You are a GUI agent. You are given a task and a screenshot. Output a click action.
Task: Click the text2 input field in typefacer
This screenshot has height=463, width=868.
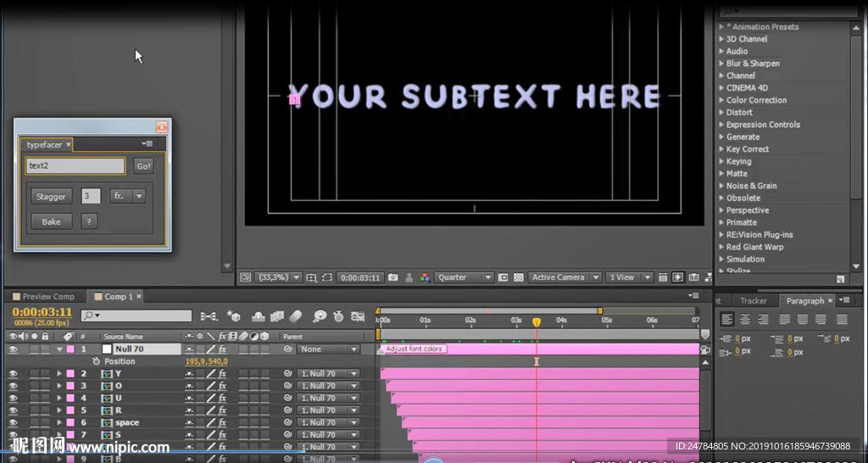[75, 165]
